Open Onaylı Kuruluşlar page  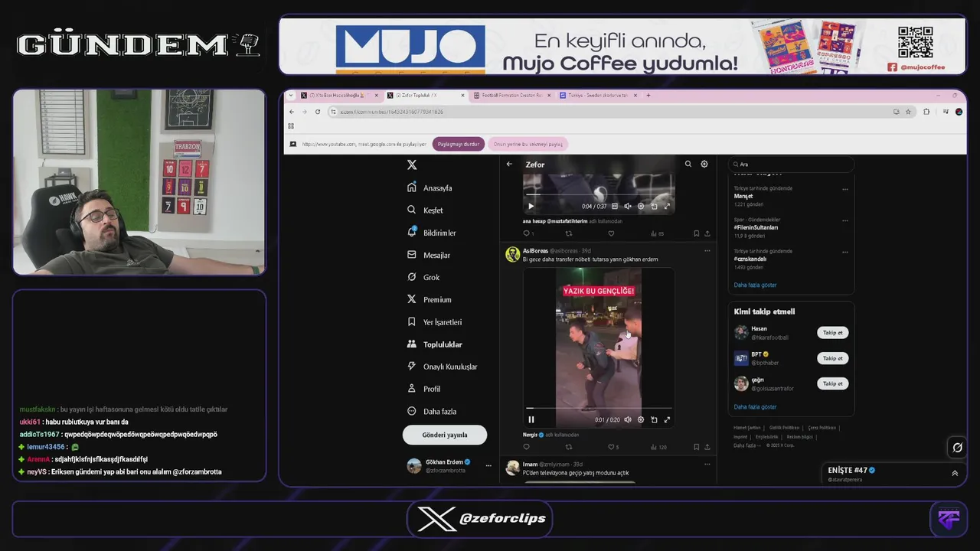tap(442, 367)
